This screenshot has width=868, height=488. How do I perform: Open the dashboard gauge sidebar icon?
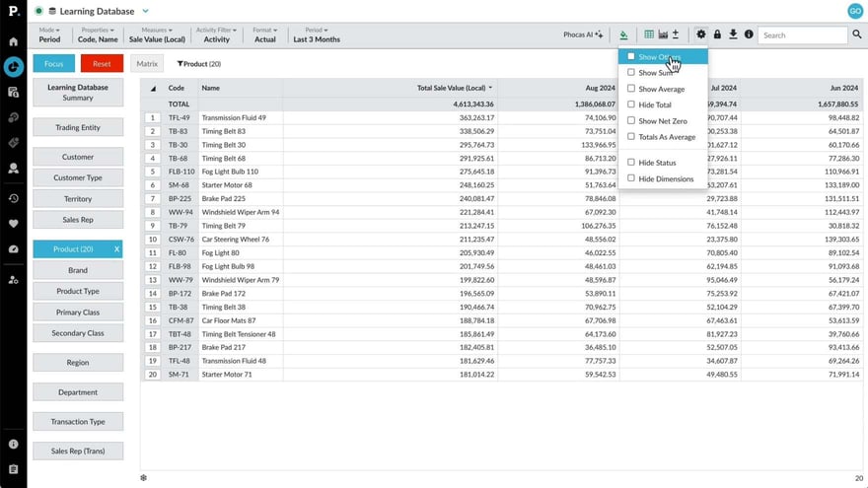(x=13, y=249)
